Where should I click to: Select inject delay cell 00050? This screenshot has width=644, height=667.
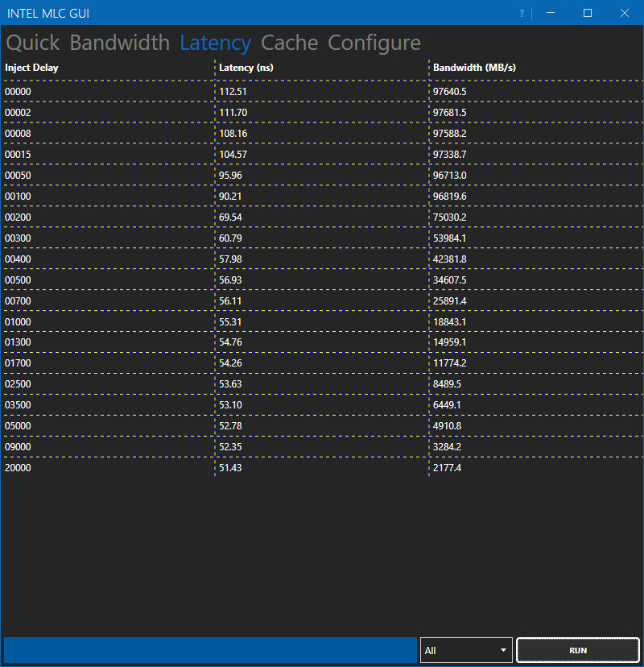[x=18, y=176]
